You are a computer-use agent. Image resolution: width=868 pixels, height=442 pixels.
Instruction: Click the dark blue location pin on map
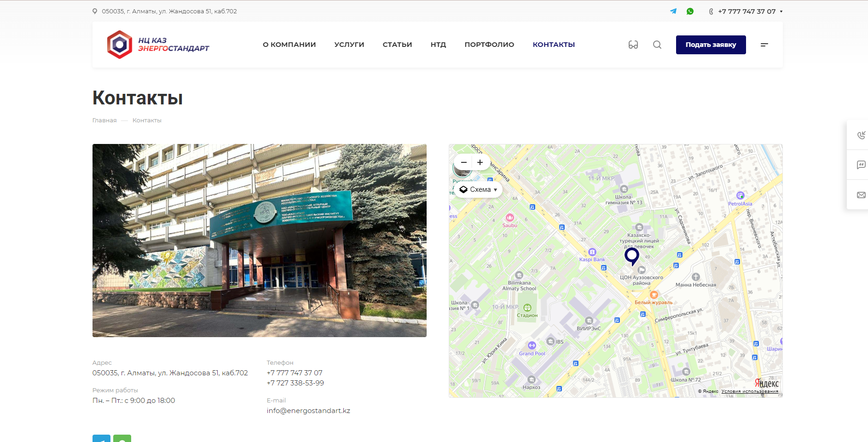click(x=632, y=256)
